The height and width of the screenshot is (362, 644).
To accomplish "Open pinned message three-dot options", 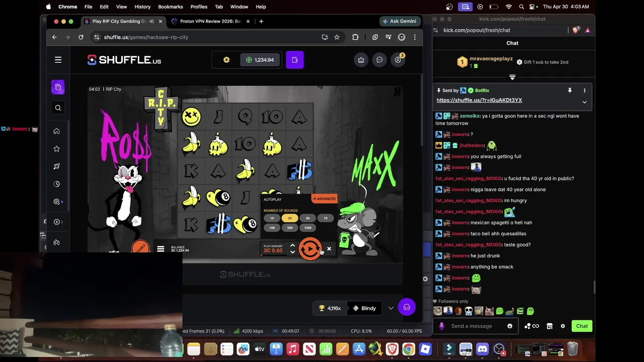I will pyautogui.click(x=585, y=90).
